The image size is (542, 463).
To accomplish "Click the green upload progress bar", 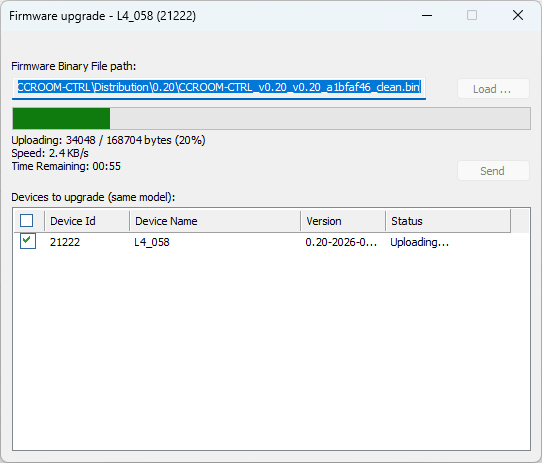I will [271, 119].
